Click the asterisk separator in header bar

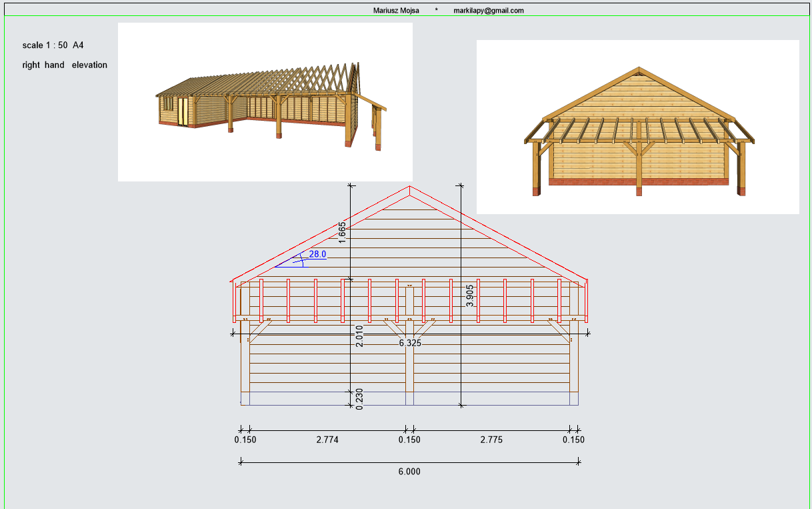click(x=436, y=11)
